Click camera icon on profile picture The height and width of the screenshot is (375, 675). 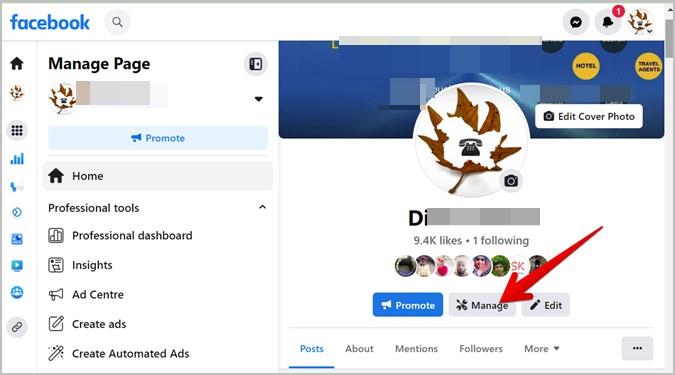511,181
